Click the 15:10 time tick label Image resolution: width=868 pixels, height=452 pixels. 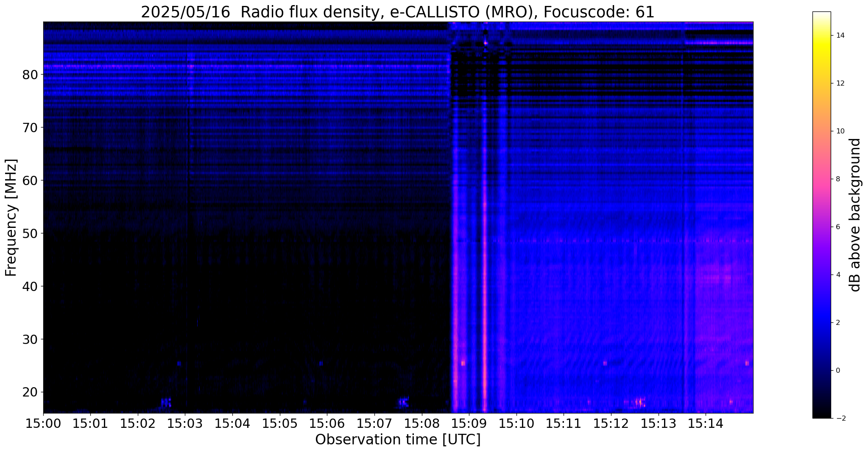(516, 423)
